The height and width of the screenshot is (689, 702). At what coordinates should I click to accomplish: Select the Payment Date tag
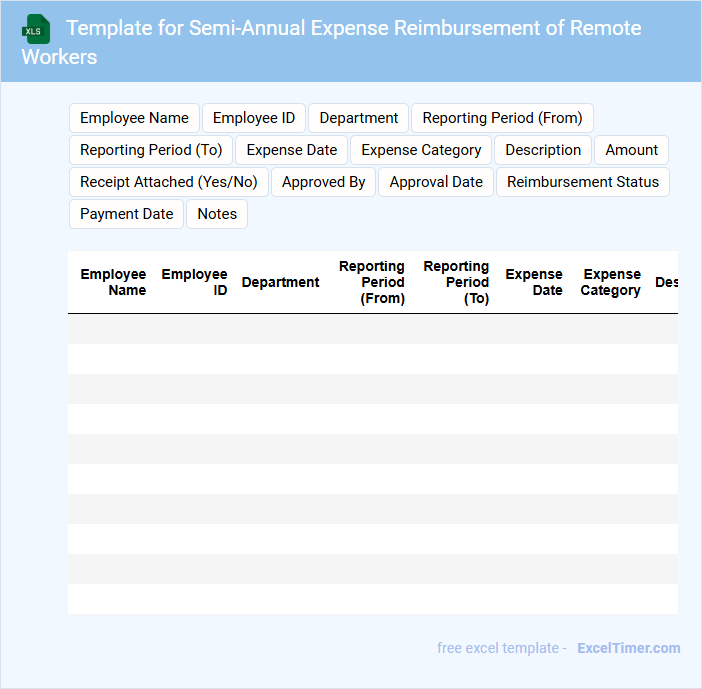tap(126, 214)
